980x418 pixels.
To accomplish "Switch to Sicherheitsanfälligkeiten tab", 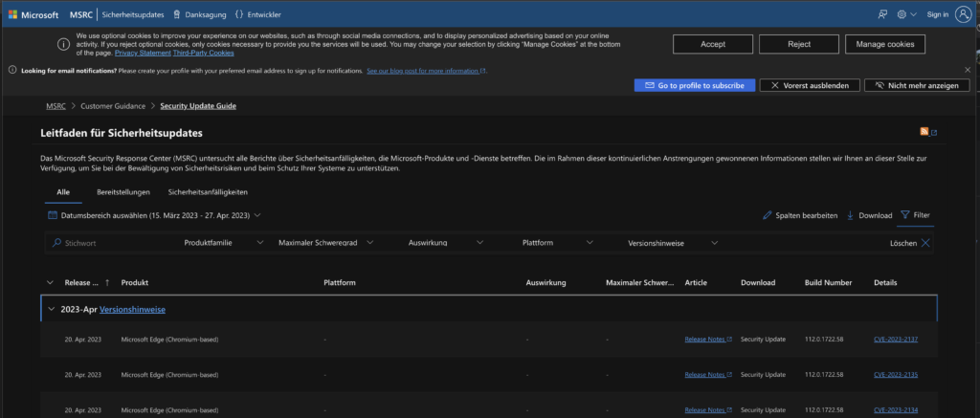I will (208, 192).
